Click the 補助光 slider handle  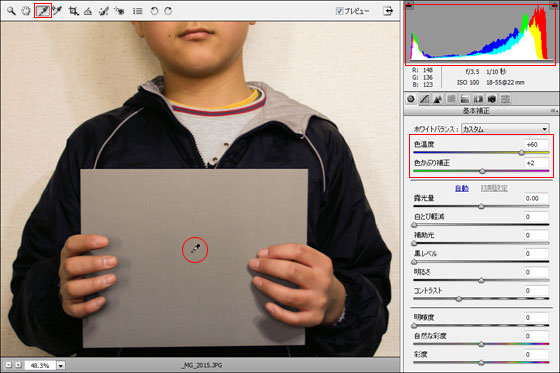click(x=414, y=243)
